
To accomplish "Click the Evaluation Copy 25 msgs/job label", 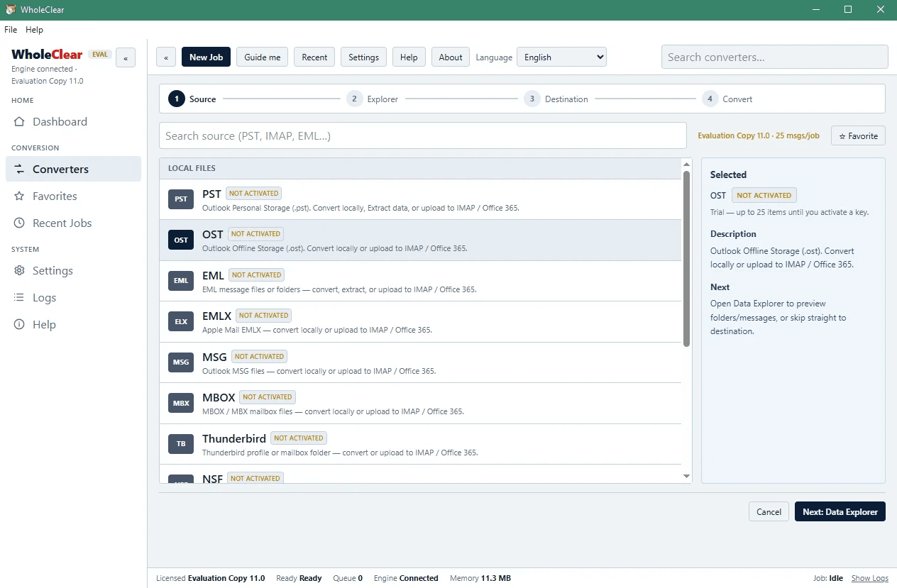I will click(x=759, y=135).
